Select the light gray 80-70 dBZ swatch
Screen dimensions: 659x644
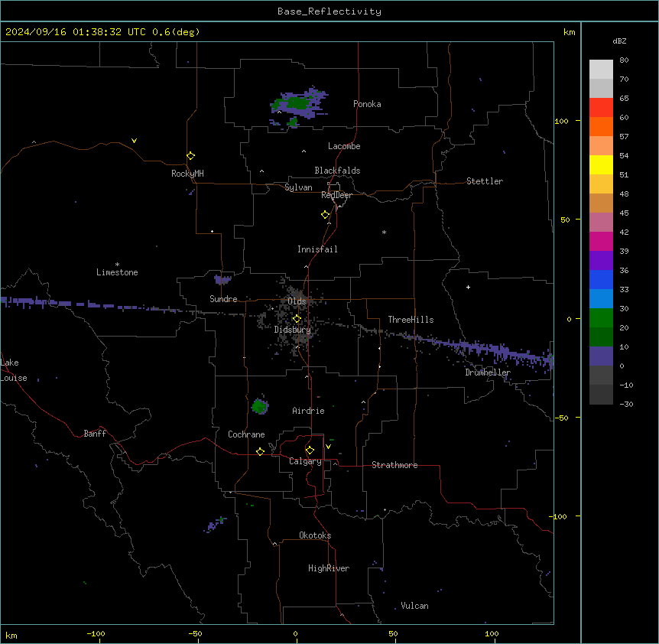coord(601,70)
